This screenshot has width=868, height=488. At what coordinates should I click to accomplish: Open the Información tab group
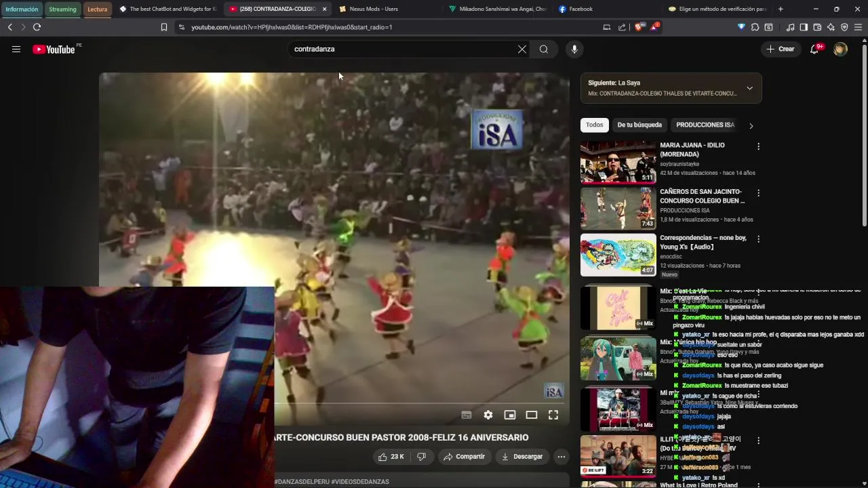coord(22,9)
